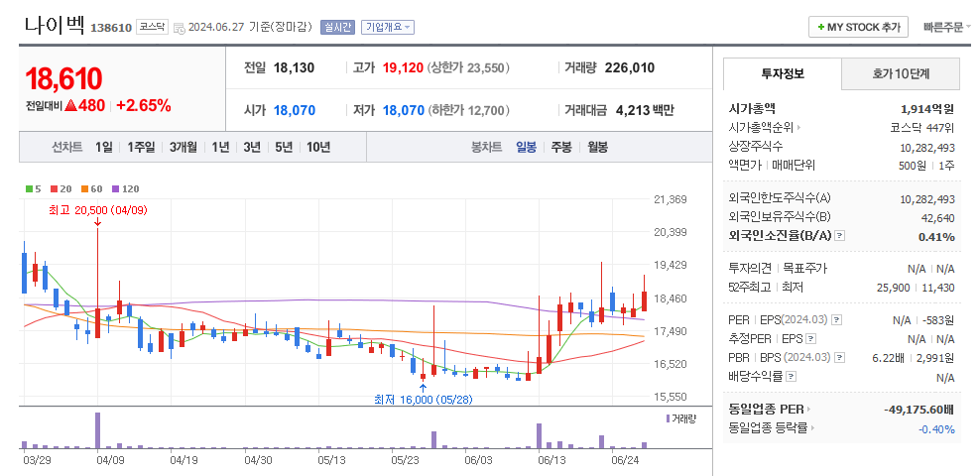Viewport: 980px width, 476px height.
Task: Click the calendar icon before the date
Action: (179, 28)
